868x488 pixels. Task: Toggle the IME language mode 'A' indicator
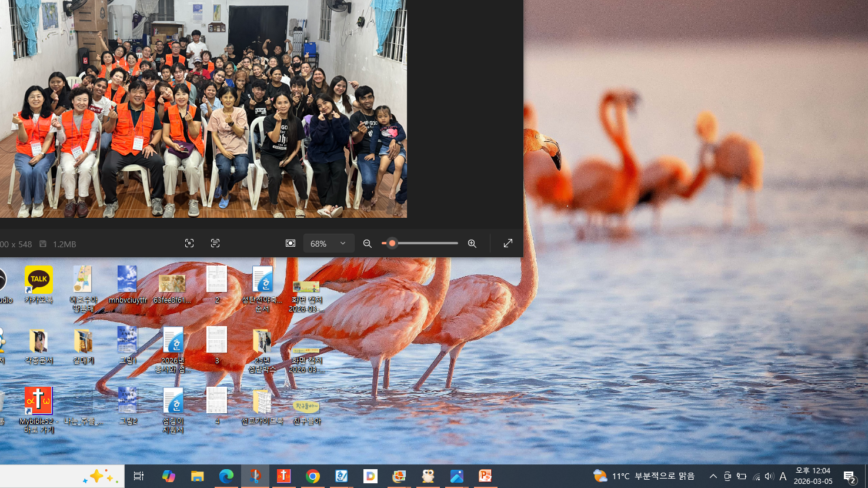point(783,476)
